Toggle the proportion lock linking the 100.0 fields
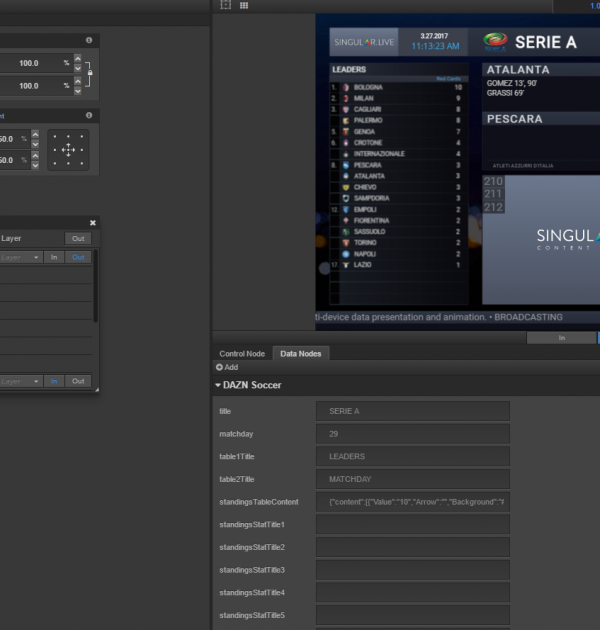600x630 pixels. pos(90,73)
